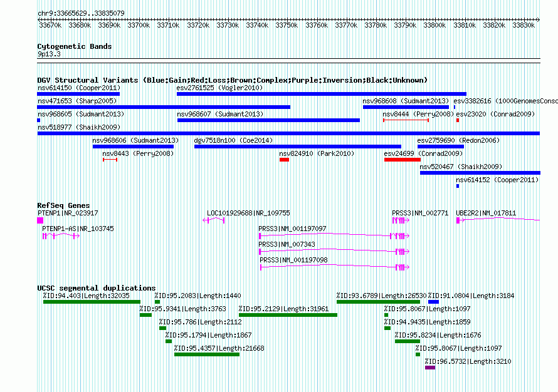Click red loss block nsv824910 (Park2010)
The width and height of the screenshot is (558, 392).
tap(285, 160)
